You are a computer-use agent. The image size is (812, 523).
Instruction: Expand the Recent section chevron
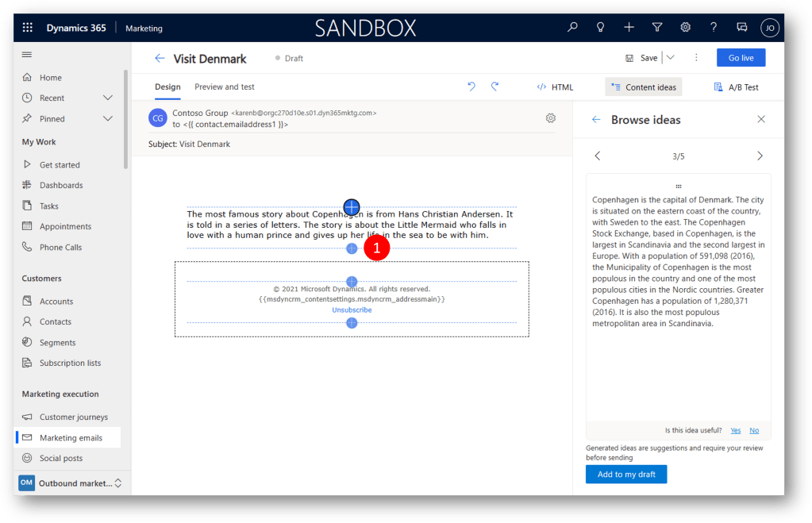click(108, 98)
